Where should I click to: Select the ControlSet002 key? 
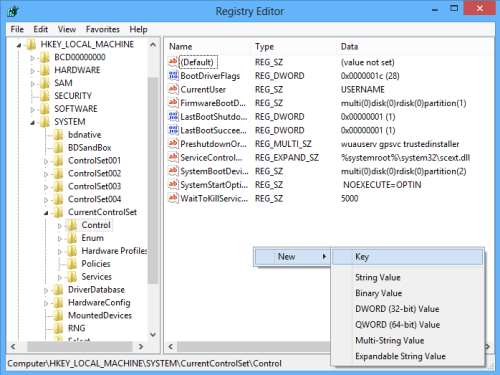click(94, 173)
